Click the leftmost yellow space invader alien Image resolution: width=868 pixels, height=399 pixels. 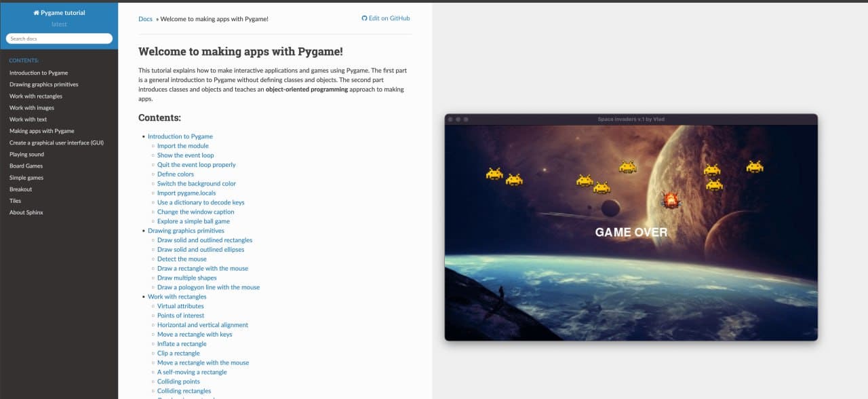pos(494,174)
